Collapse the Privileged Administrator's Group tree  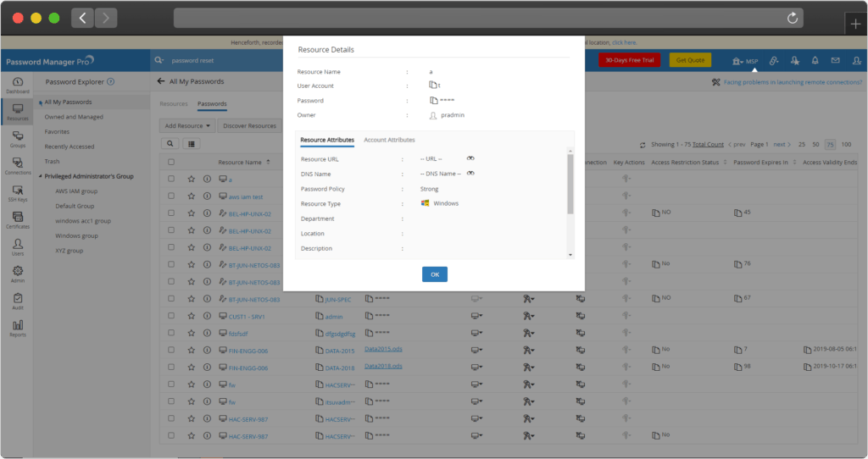[41, 176]
